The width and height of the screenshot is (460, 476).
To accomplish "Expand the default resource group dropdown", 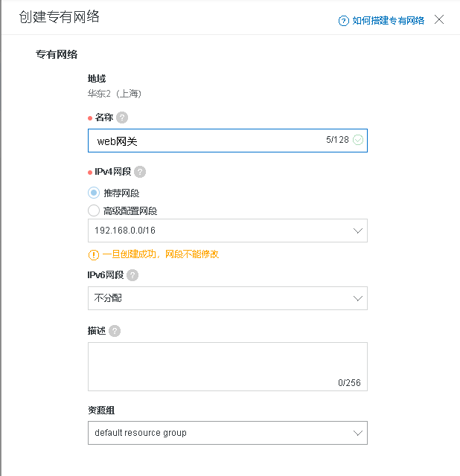I will (x=228, y=433).
